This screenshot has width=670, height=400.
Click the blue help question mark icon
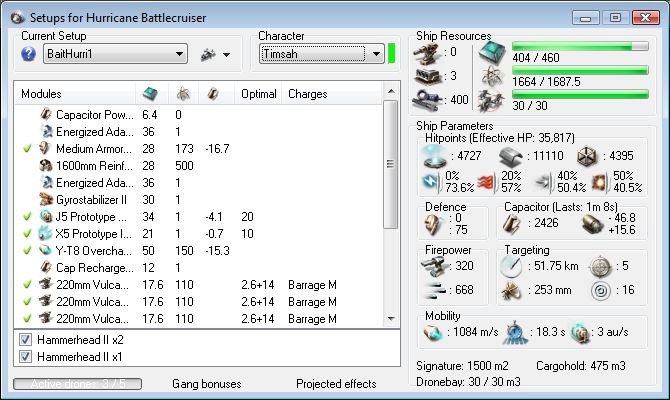[28, 54]
